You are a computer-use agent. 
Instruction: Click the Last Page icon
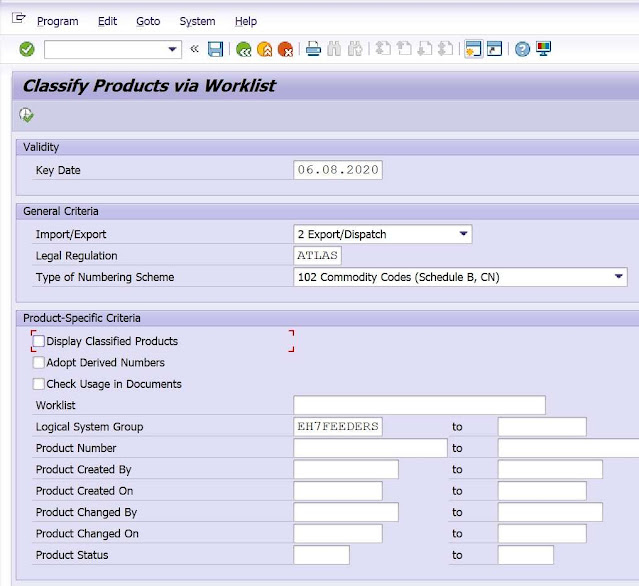point(445,49)
